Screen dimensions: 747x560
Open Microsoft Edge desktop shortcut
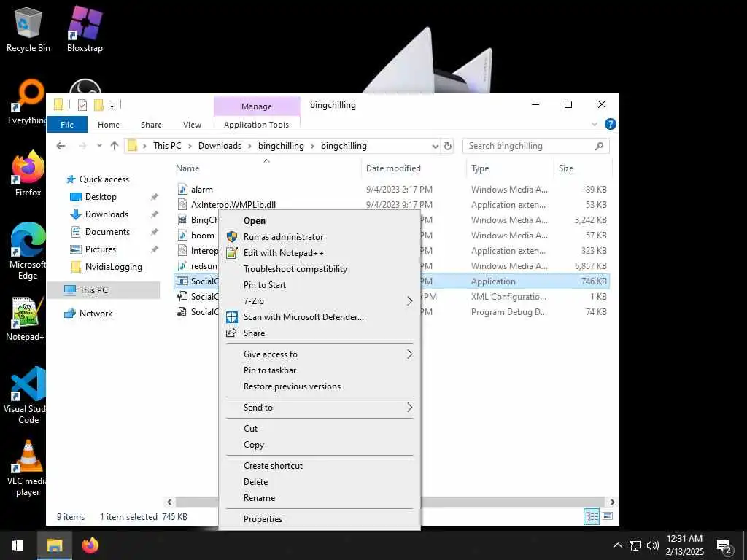pos(28,251)
